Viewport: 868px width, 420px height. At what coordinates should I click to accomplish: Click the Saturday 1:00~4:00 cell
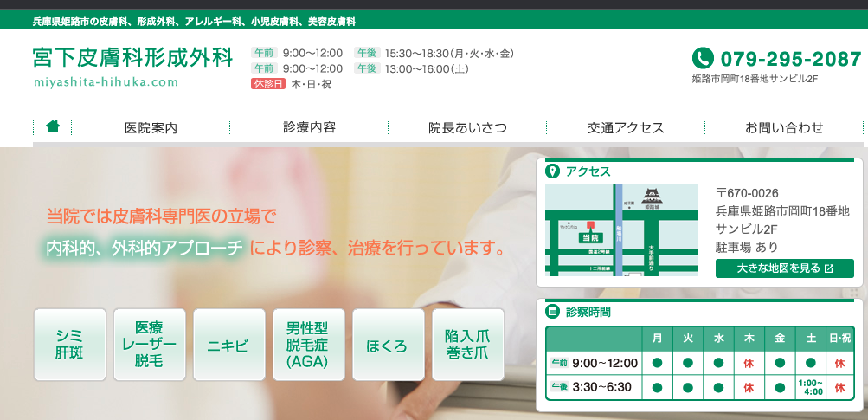click(x=811, y=387)
